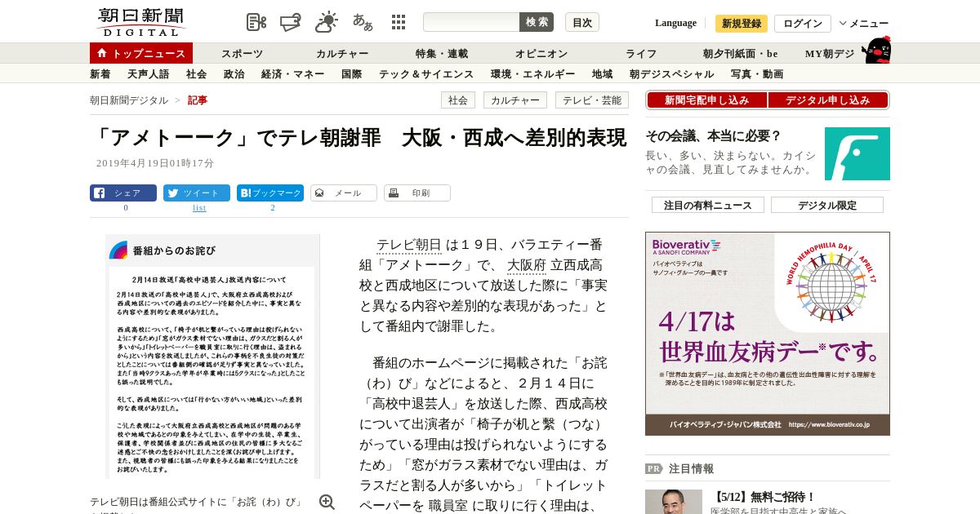Click the black mascot character icon

pos(876,50)
